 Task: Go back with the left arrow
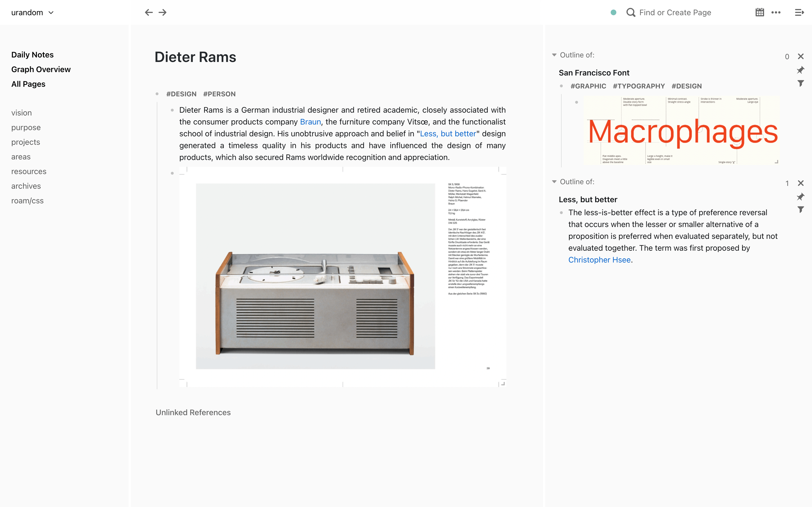149,12
